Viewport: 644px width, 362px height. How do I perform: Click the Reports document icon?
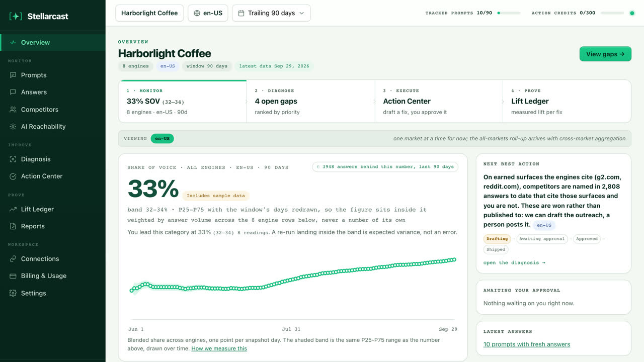pyautogui.click(x=13, y=226)
